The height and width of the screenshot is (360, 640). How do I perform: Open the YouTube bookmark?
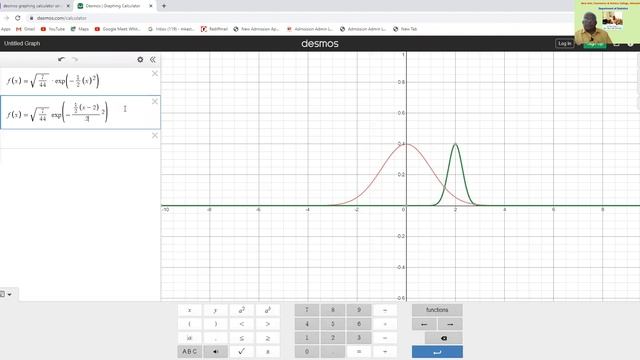pyautogui.click(x=53, y=29)
